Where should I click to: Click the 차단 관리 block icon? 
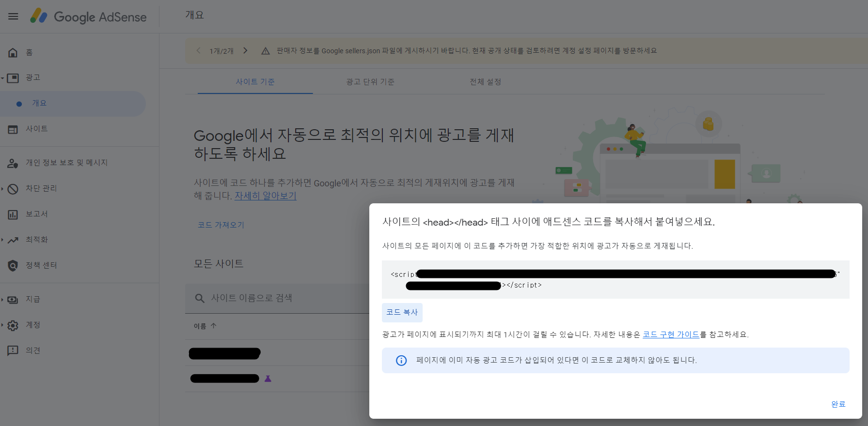click(13, 189)
